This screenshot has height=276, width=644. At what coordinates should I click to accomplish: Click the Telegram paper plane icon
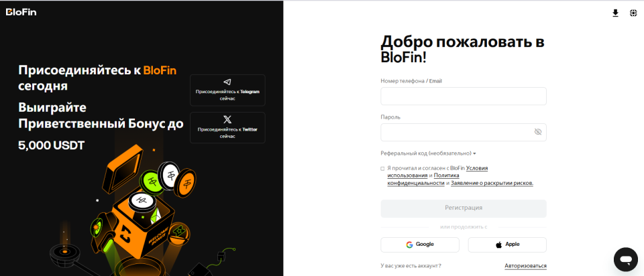[227, 82]
